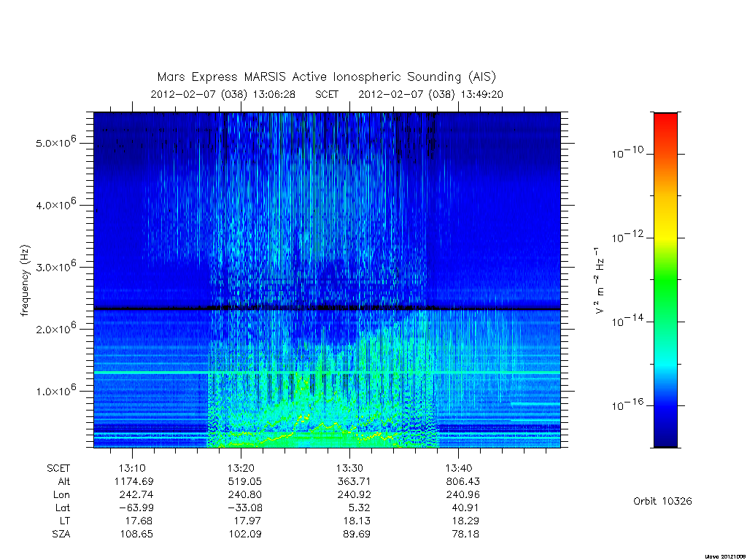This screenshot has height=560, width=747.
Task: Click the red top of the colorbar
Action: (665, 120)
